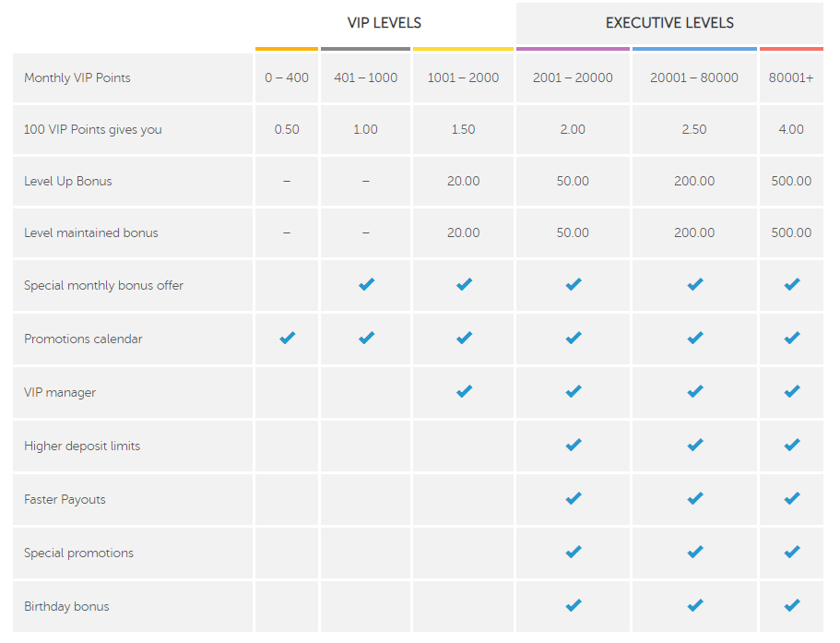Select the VIP LEVELS heading

point(385,23)
